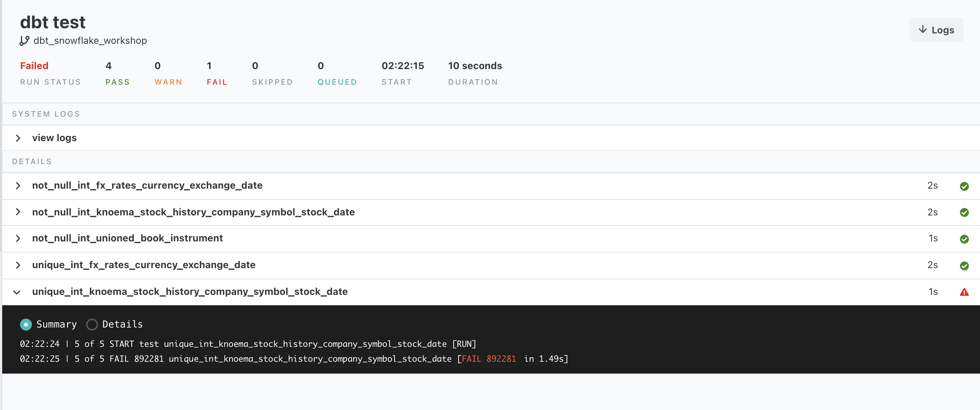Click the git branch icon beside dbt_snowflake_workshop
Viewport: 980px width, 410px height.
click(24, 41)
